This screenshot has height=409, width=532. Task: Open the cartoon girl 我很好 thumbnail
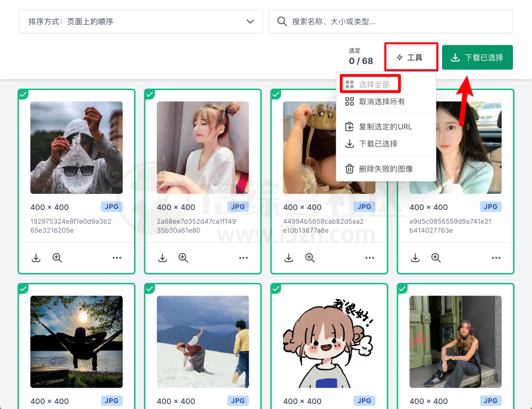329,342
